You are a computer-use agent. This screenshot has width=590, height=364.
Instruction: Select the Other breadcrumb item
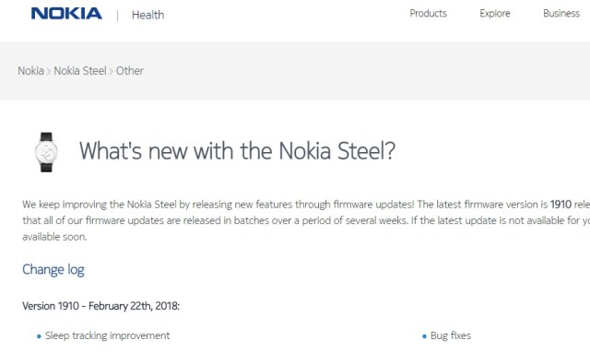(x=130, y=71)
